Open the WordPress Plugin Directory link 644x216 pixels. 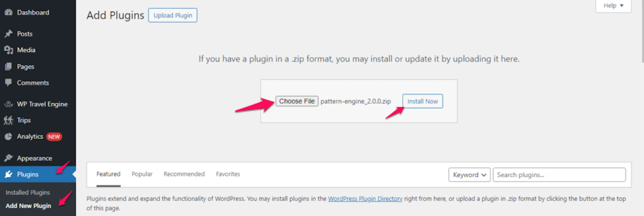coord(365,199)
